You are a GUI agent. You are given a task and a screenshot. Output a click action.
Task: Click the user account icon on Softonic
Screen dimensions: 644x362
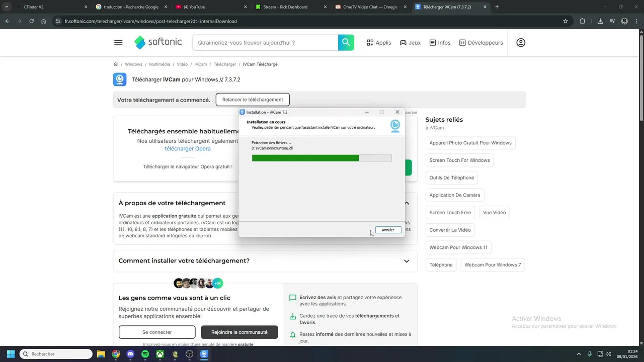tap(521, 43)
